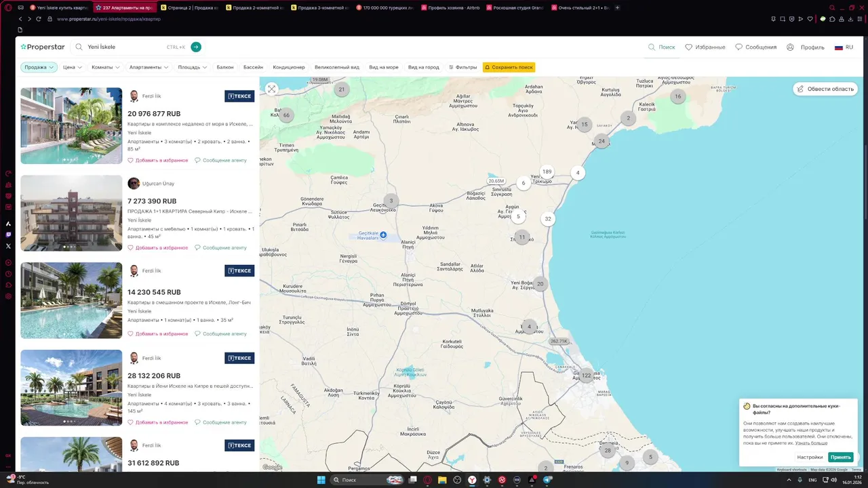The height and width of the screenshot is (488, 868).
Task: Open the first listing pool photo thumbnail
Action: [71, 125]
